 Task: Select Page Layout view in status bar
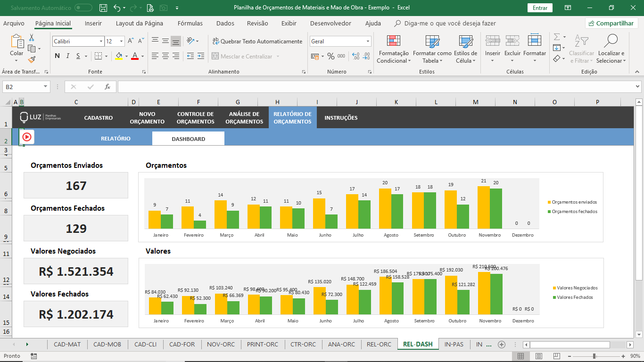(538, 356)
